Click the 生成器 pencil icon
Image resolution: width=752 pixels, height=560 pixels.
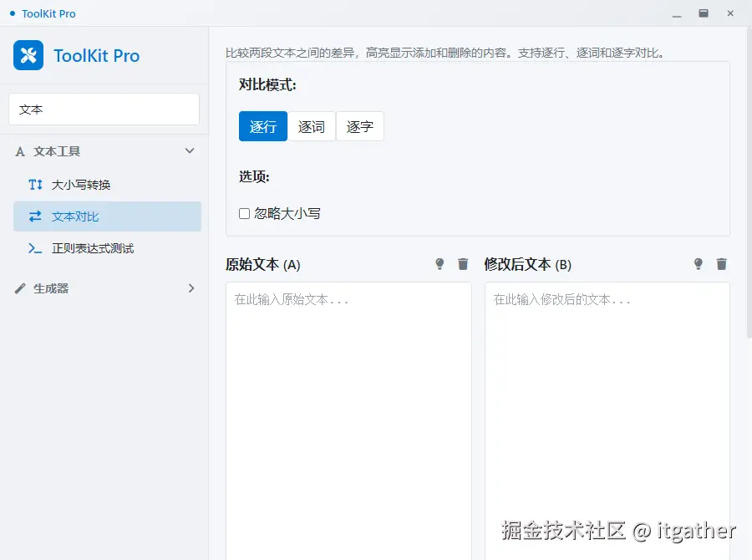pos(20,288)
